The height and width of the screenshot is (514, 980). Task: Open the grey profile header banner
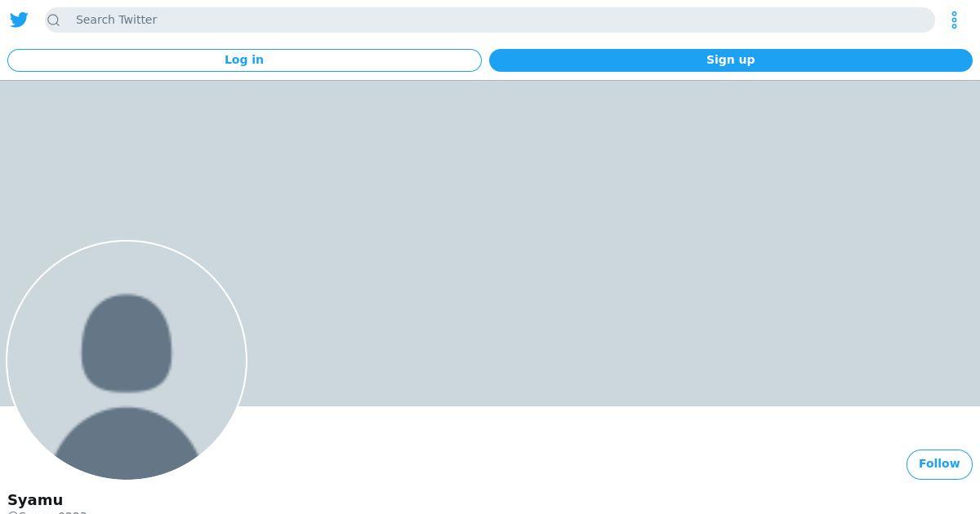[x=490, y=243]
